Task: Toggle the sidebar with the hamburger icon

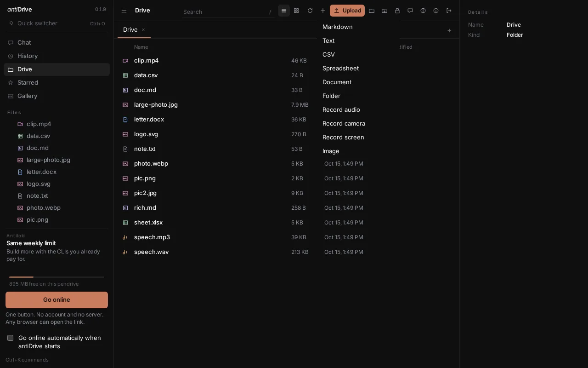Action: [x=124, y=11]
